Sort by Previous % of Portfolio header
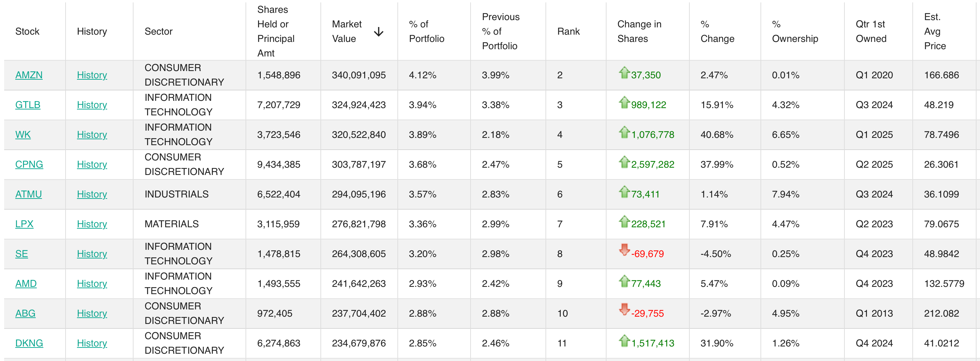 pos(501,32)
